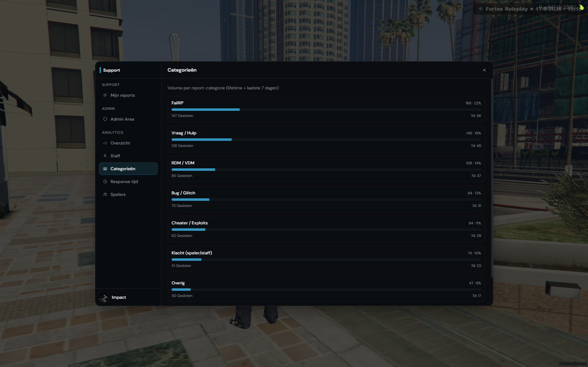The image size is (588, 367).
Task: Click the Bug / Glitch progress bar
Action: (x=326, y=200)
